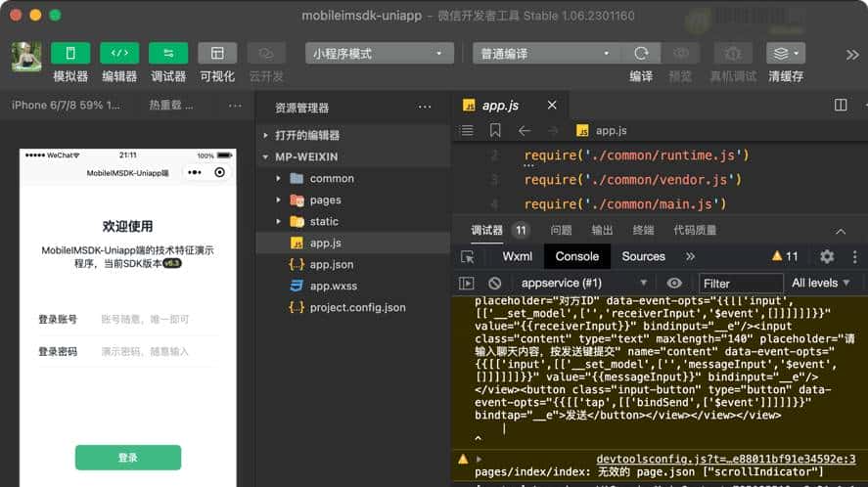Viewport: 868px width, 487px height.
Task: Close the app.js editor tab
Action: click(x=552, y=106)
